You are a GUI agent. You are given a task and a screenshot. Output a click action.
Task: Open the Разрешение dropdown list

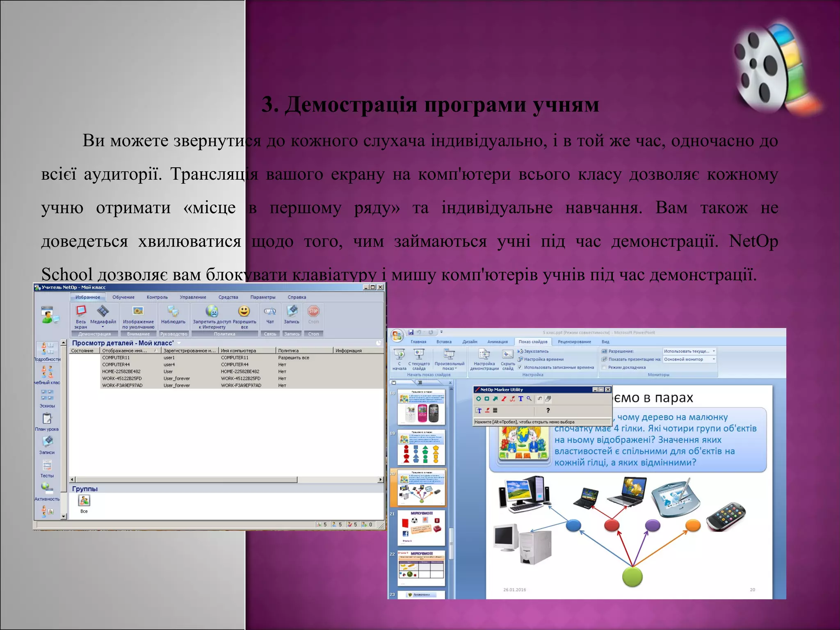(714, 351)
